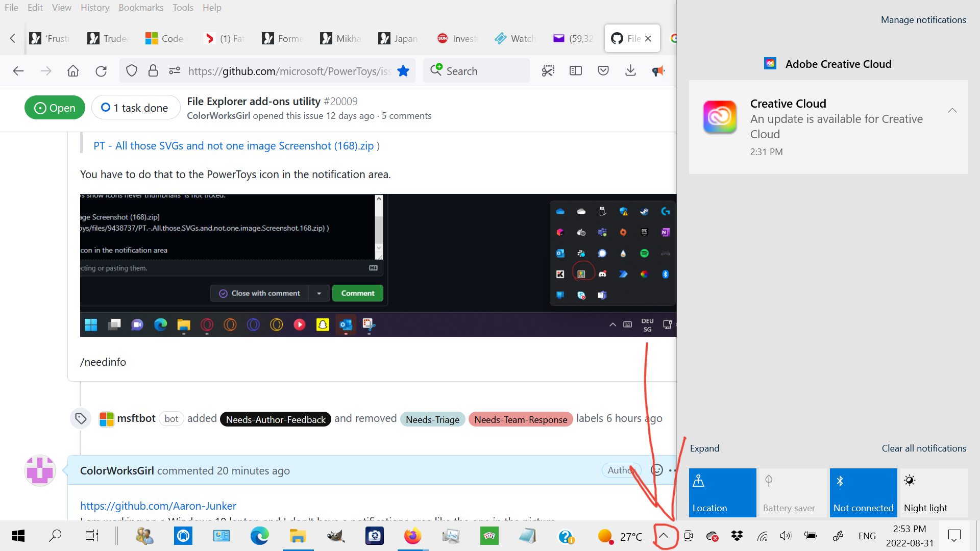This screenshot has height=551, width=980.
Task: Open the Aaron-Junker GitHub profile link
Action: [x=158, y=506]
